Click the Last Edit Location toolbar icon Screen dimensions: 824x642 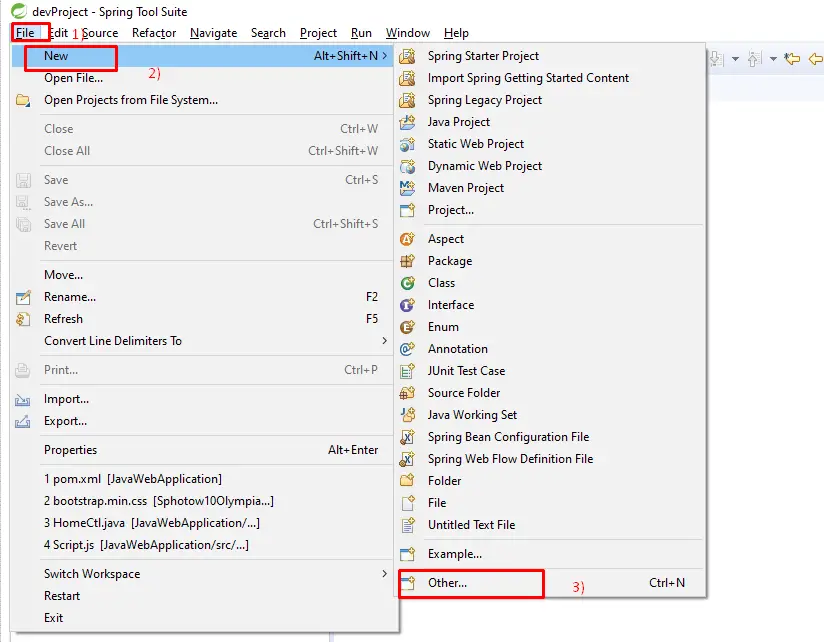click(792, 58)
